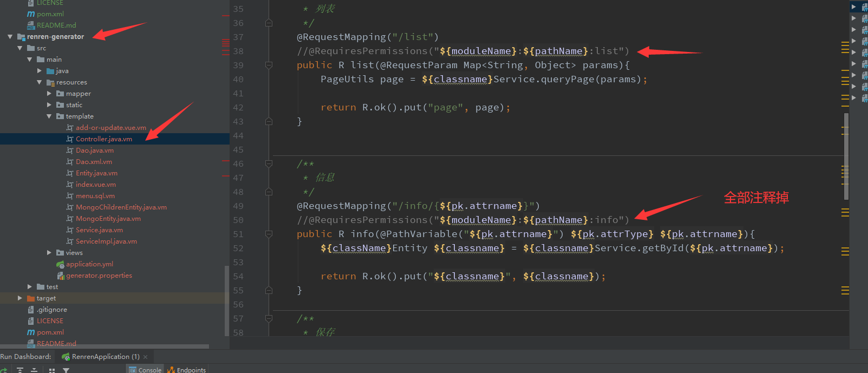This screenshot has width=868, height=373.
Task: Open Dao.xml.vm in the project tree
Action: click(94, 162)
